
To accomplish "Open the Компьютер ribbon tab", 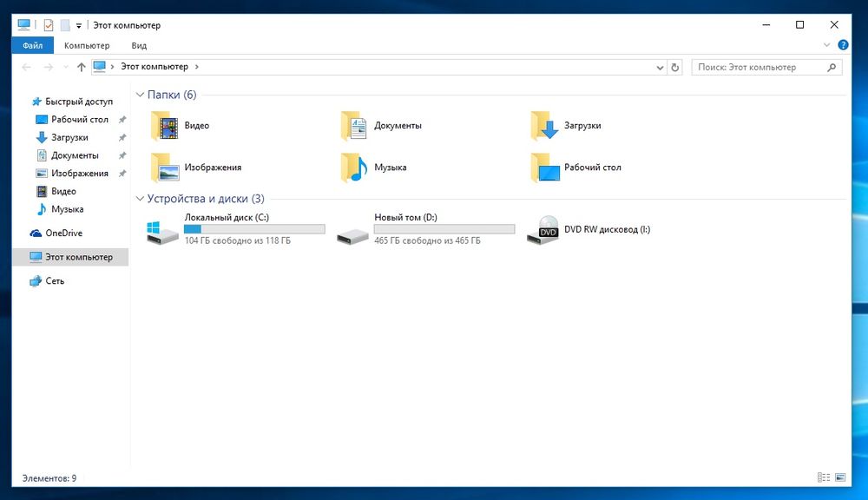I will click(x=87, y=45).
